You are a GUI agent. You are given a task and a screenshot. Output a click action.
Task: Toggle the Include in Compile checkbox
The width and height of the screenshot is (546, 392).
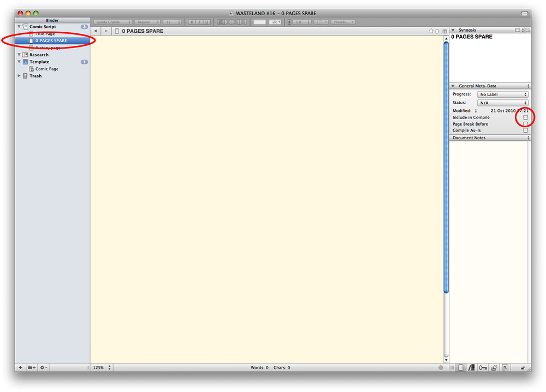point(526,117)
